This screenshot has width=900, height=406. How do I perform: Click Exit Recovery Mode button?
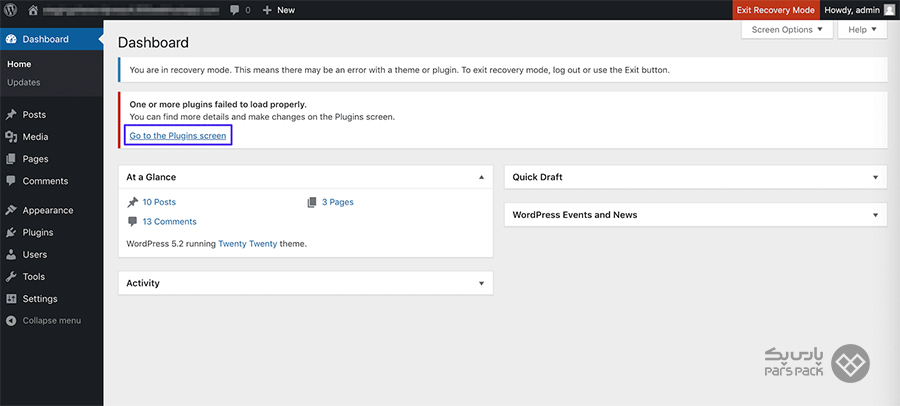coord(775,10)
